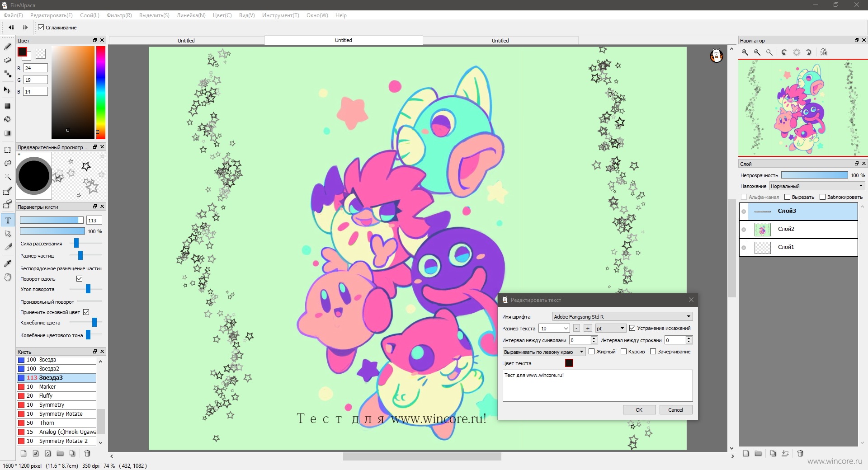Open the Слой menu
This screenshot has height=470, width=868.
pyautogui.click(x=90, y=15)
